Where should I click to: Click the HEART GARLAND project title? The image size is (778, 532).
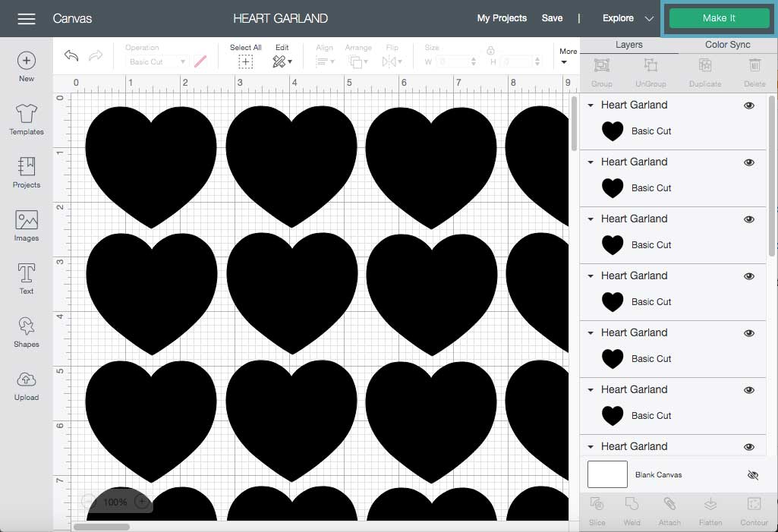pos(280,18)
